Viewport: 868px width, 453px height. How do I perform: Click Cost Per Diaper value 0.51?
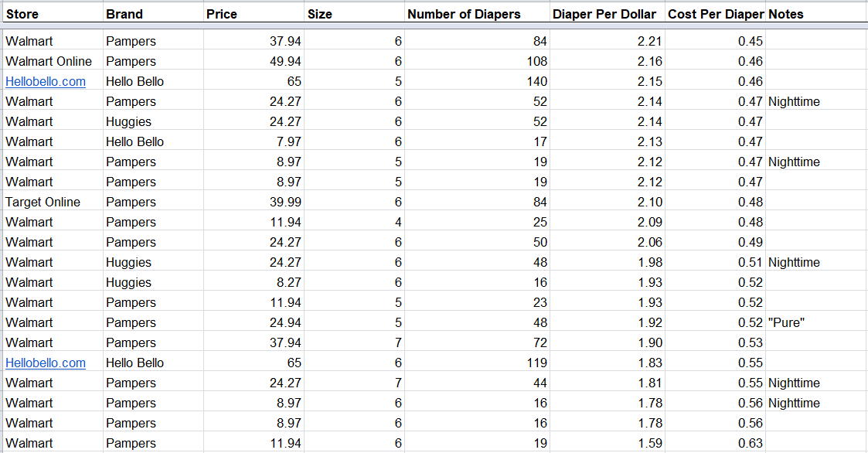click(x=751, y=262)
